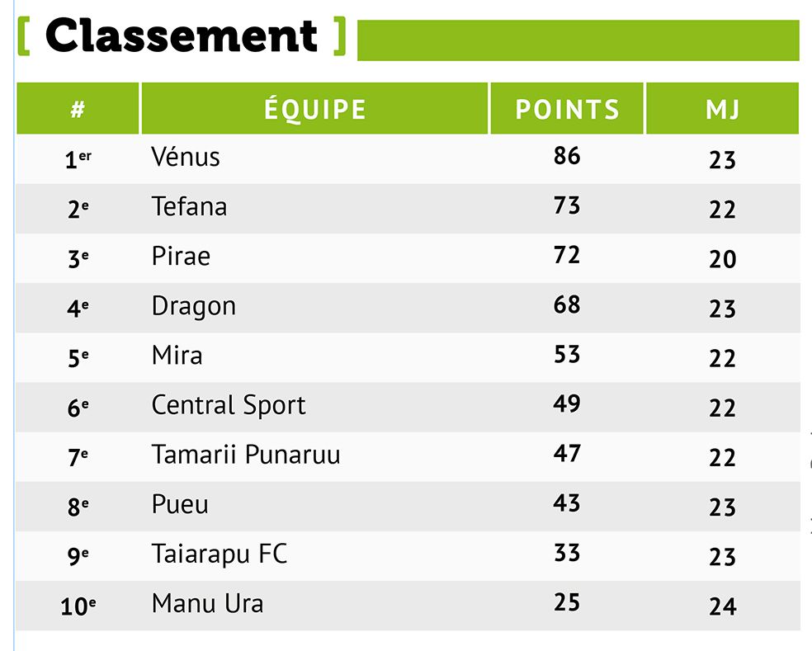Screen dimensions: 812x651
Task: Select the Pirae team name
Action: 181,256
